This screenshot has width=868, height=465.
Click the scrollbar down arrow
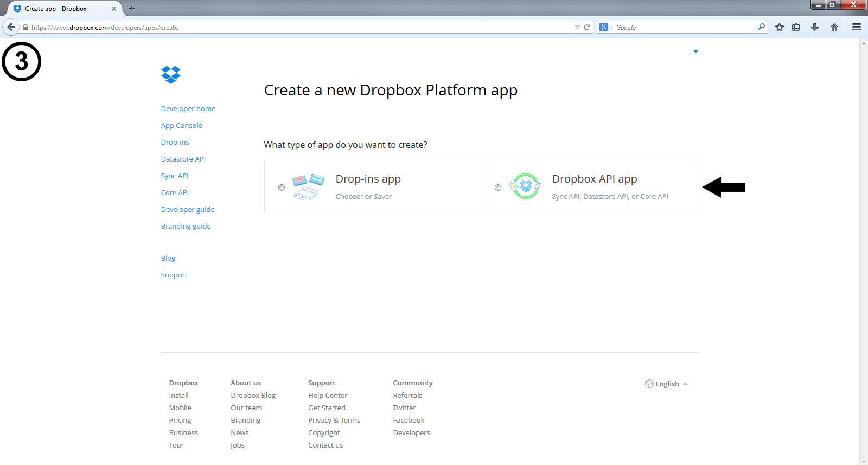[864, 461]
